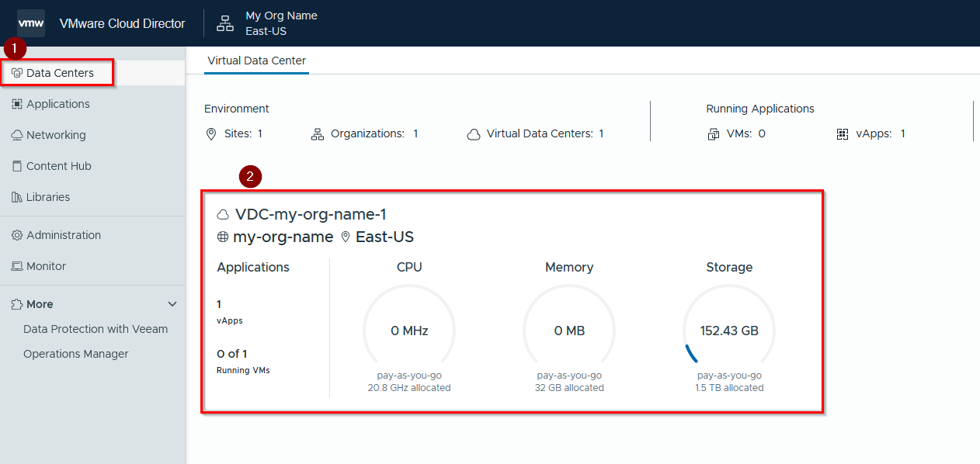Viewport: 980px width, 464px height.
Task: Click the "VMs: 0" running applications entry
Action: [x=737, y=134]
